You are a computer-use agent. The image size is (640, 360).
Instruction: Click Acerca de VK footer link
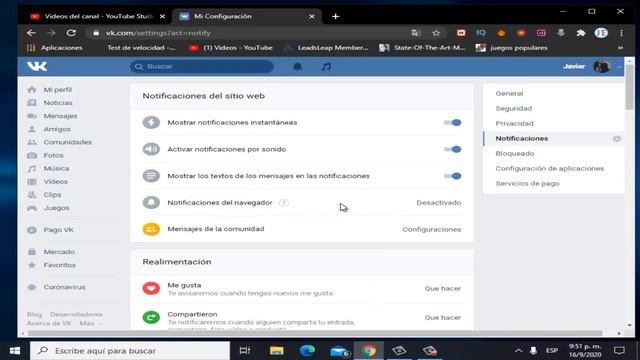coord(49,323)
